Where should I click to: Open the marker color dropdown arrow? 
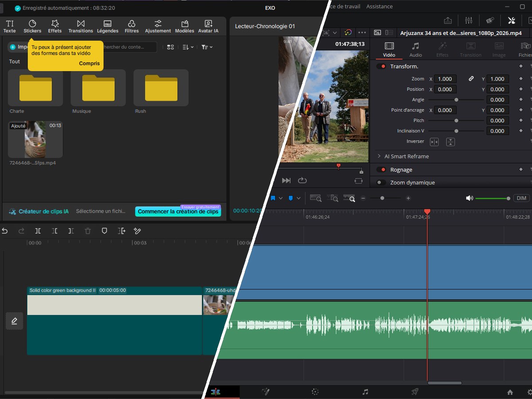298,198
